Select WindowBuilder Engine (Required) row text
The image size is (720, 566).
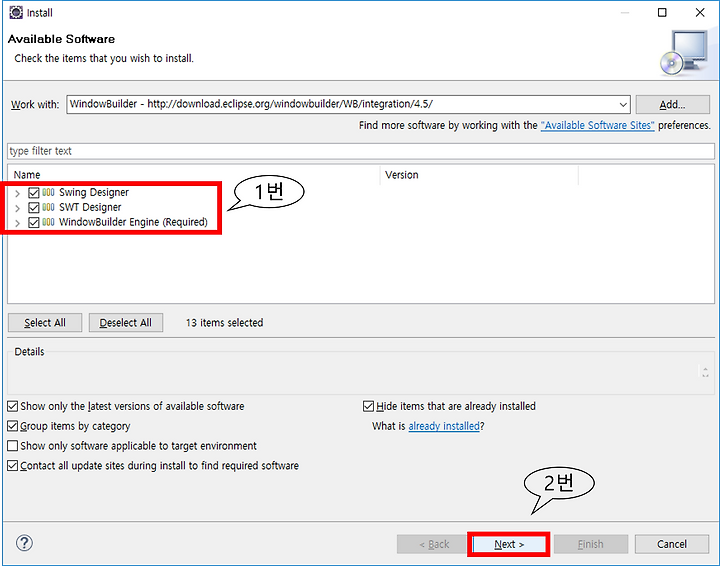click(x=133, y=222)
